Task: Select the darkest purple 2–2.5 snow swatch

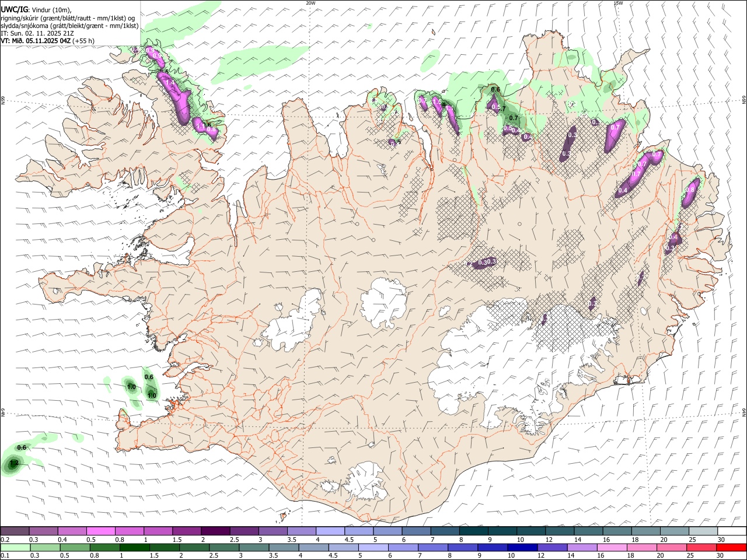Action: tap(215, 531)
